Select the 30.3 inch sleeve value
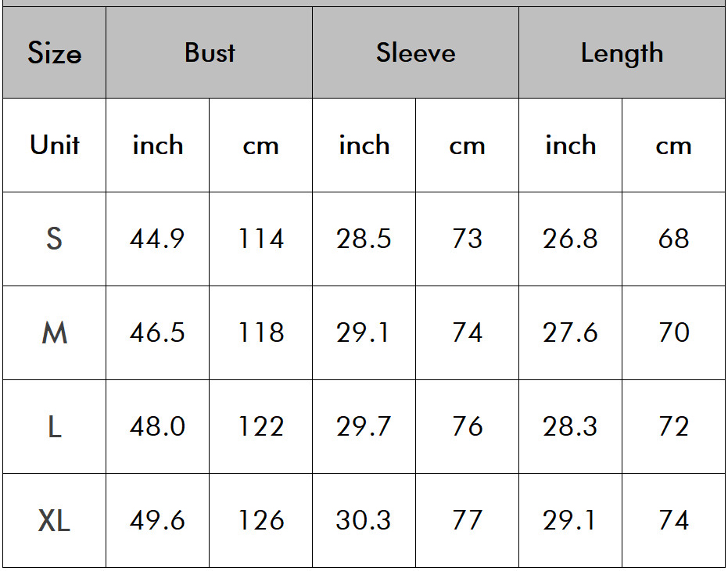 click(x=364, y=520)
